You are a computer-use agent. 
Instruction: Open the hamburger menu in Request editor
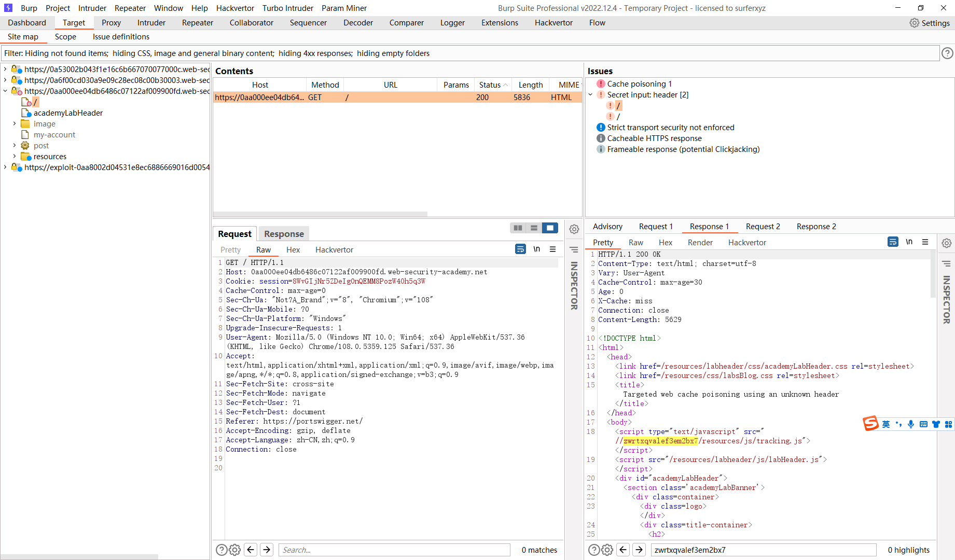(x=553, y=249)
